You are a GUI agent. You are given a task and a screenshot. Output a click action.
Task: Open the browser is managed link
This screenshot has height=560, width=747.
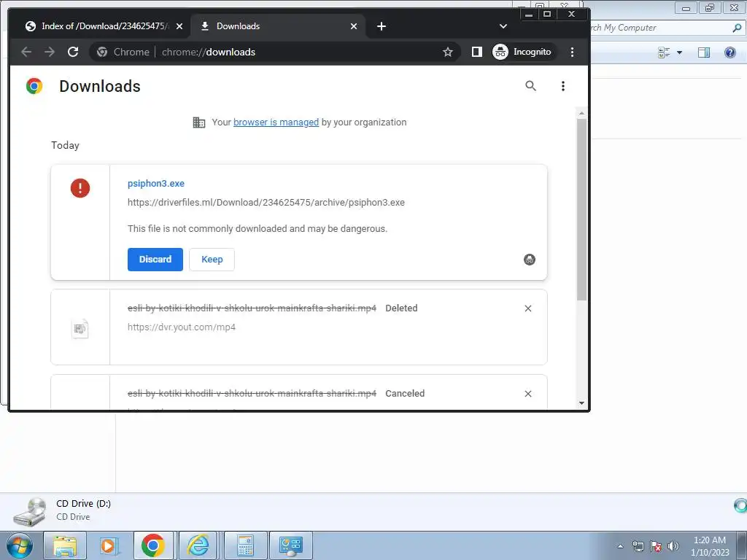coord(276,122)
